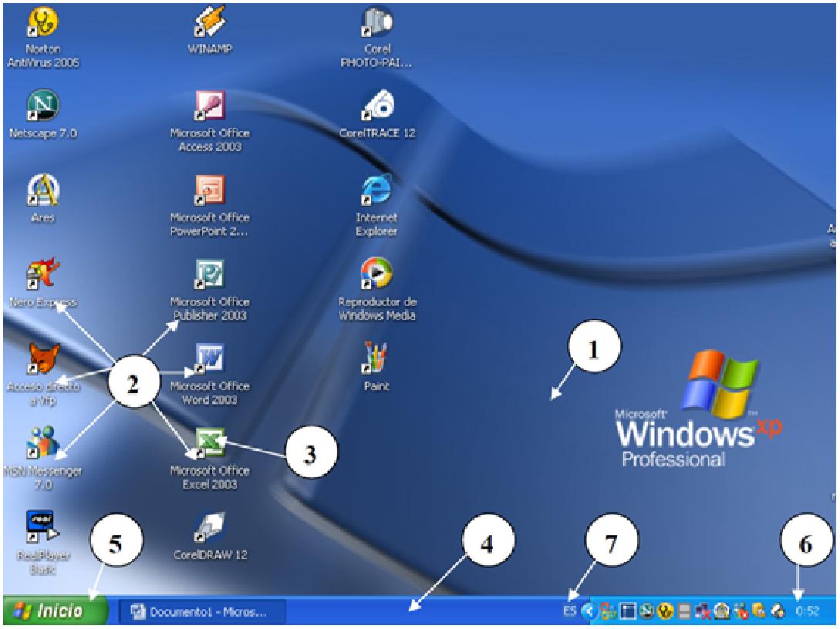840x629 pixels.
Task: Expand hidden tray icons with round arrow
Action: [589, 610]
